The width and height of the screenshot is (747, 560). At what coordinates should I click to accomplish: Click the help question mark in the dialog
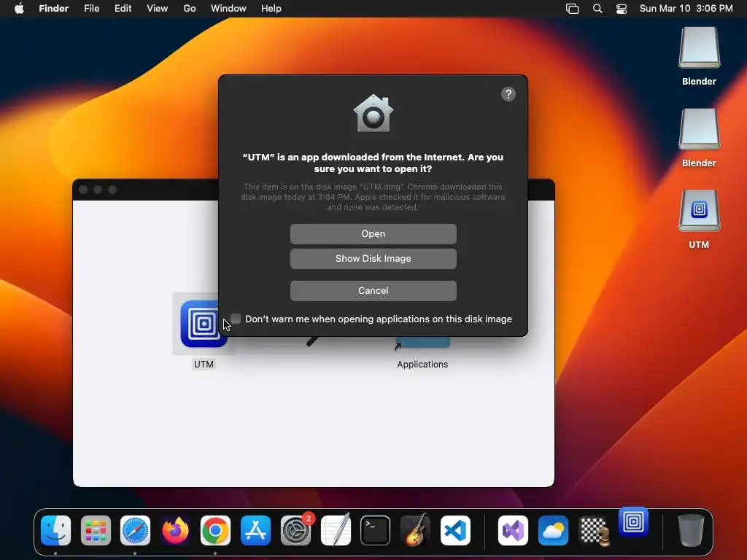pyautogui.click(x=508, y=94)
